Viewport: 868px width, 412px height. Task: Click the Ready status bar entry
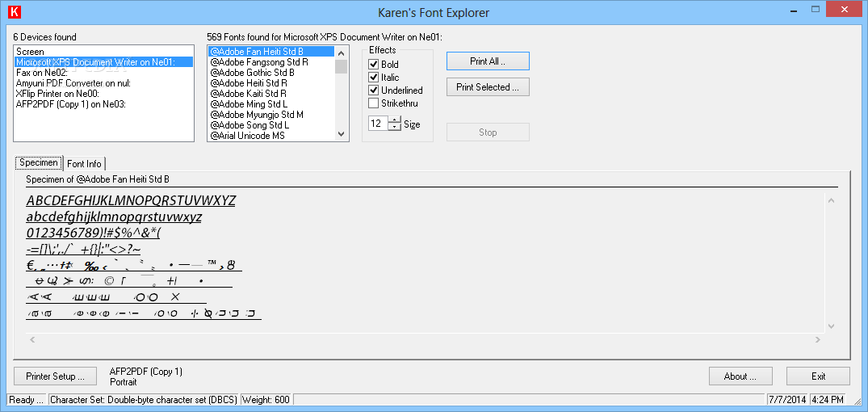click(27, 400)
